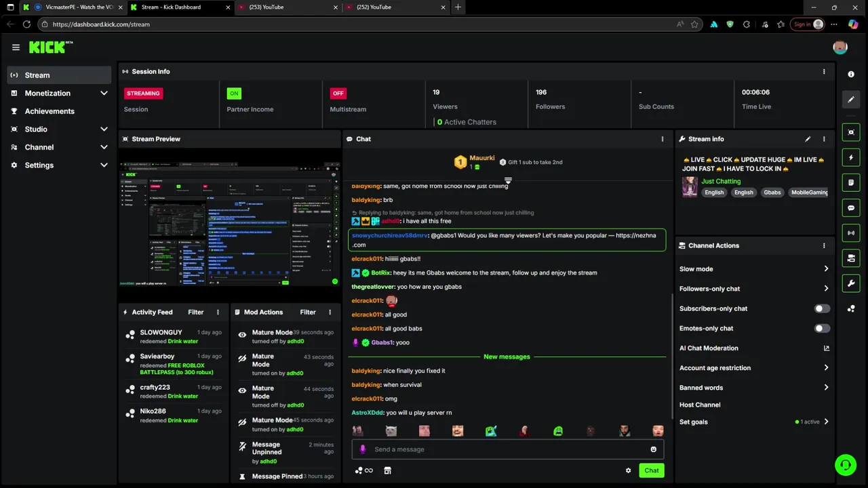
Task: Open Account age restriction chevron
Action: (826, 368)
